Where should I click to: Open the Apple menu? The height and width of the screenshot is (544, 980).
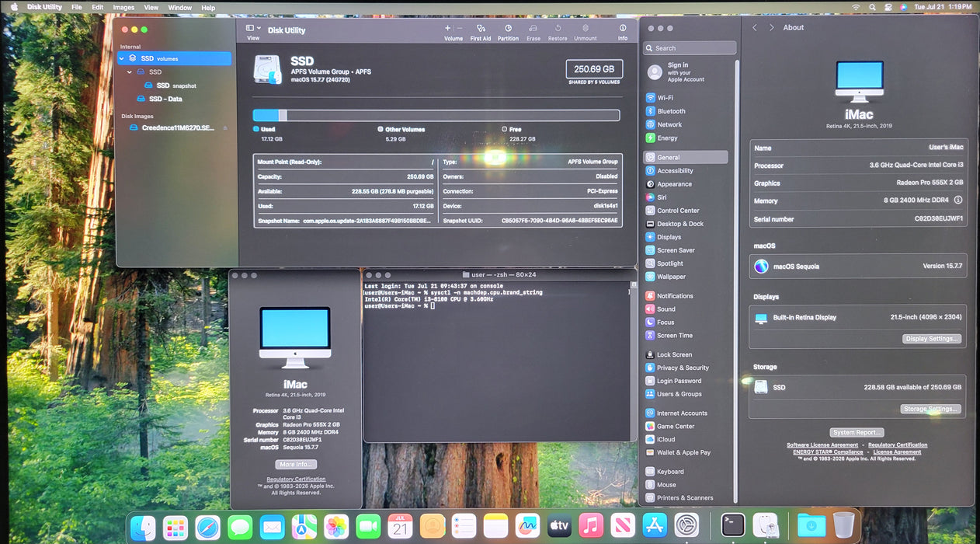[x=13, y=7]
